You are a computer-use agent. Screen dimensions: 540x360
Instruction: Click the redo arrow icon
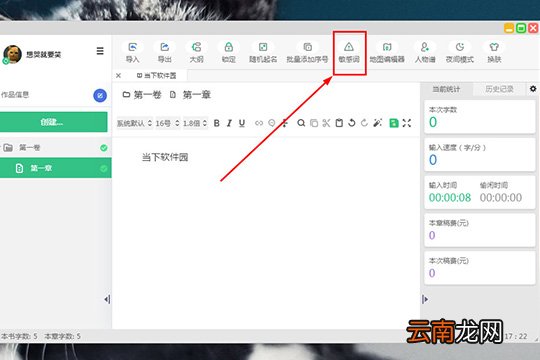pos(364,123)
